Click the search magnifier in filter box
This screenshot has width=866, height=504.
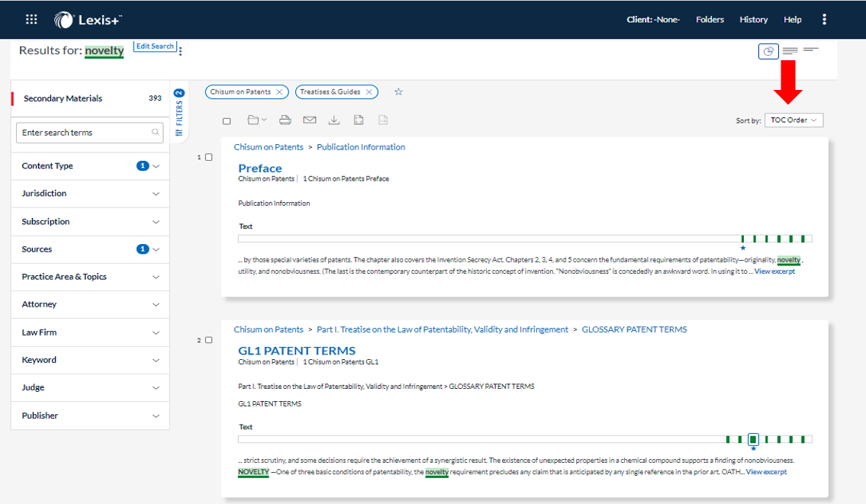[155, 133]
